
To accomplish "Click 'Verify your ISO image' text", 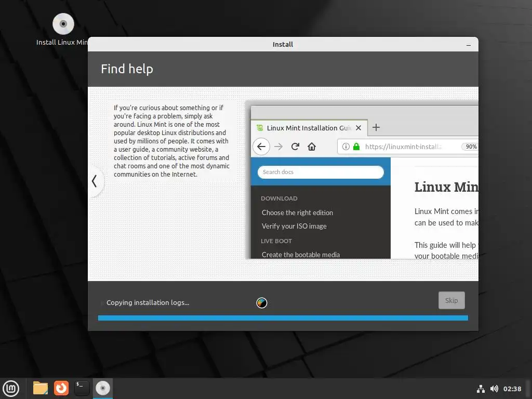I will [294, 227].
